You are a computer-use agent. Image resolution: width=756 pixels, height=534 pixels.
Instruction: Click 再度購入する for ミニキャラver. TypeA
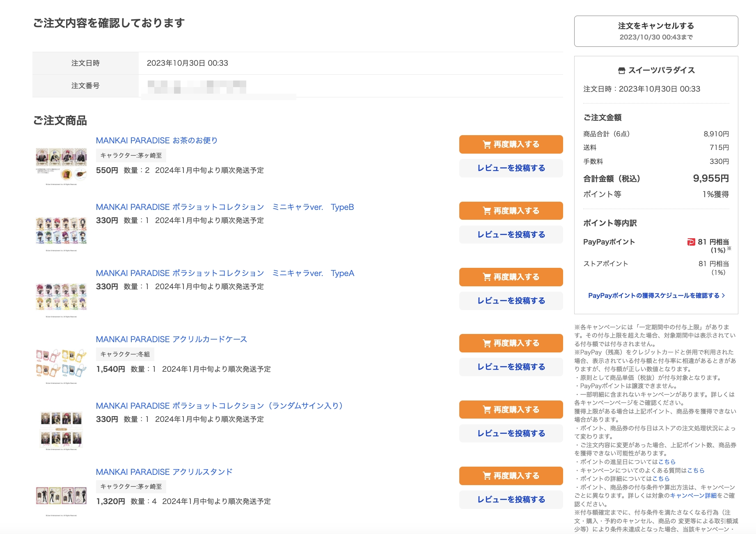tap(511, 277)
